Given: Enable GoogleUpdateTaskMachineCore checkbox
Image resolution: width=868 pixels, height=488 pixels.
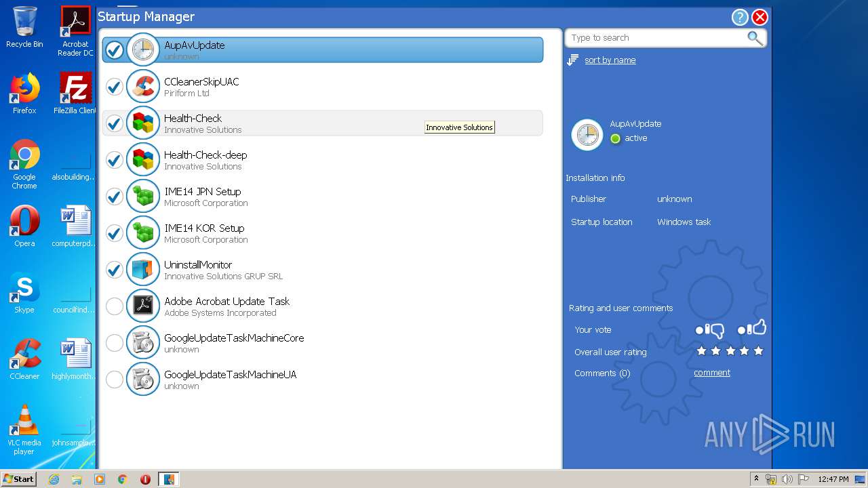Looking at the screenshot, I should coord(115,343).
